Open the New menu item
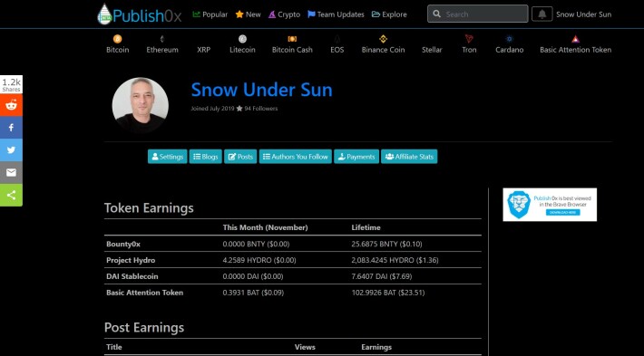Image resolution: width=644 pixels, height=356 pixels. click(253, 14)
